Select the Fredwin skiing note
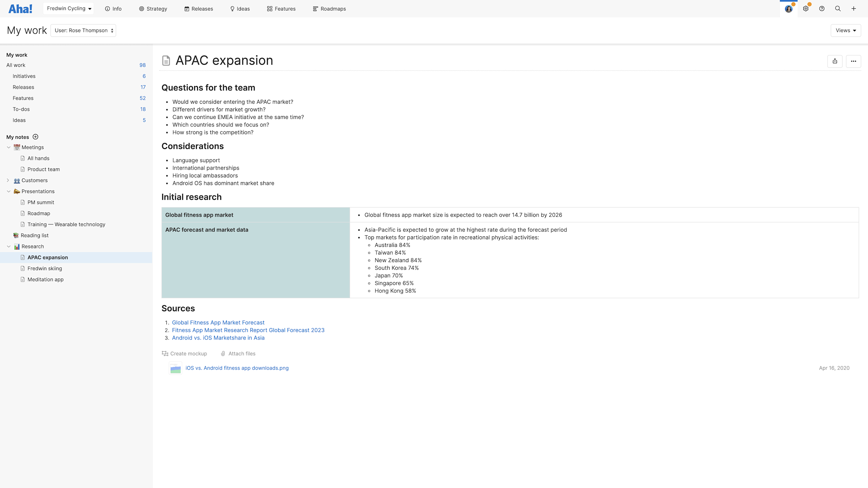Viewport: 868px width, 488px height. [44, 268]
